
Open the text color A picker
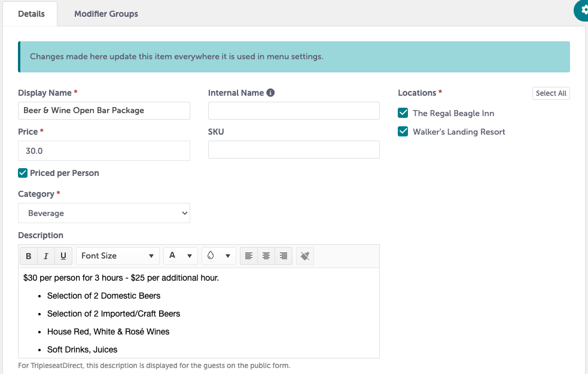point(181,256)
